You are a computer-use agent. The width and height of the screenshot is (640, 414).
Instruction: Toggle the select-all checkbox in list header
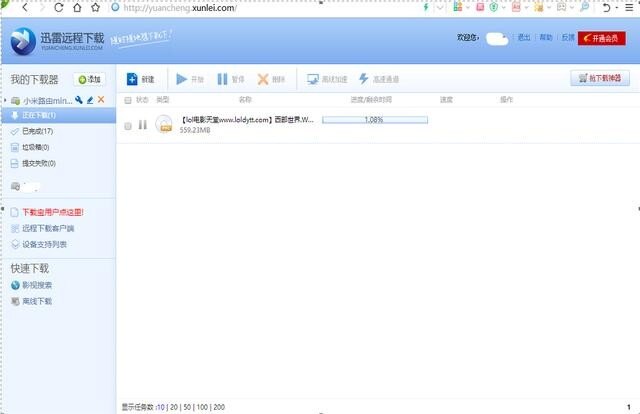(x=127, y=100)
